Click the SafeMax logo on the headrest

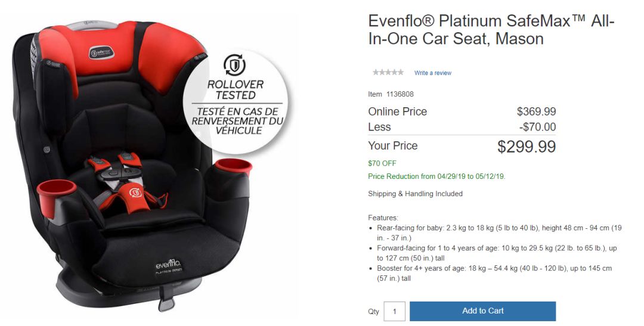(x=101, y=52)
